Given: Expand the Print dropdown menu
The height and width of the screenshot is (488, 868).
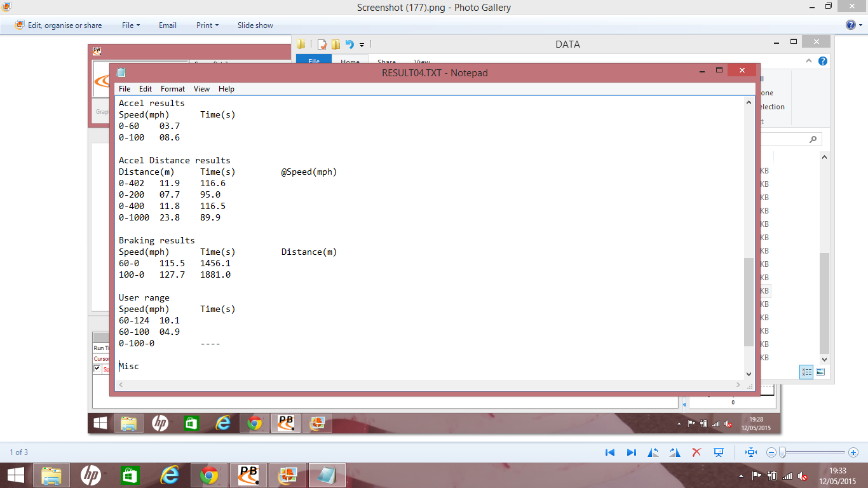Looking at the screenshot, I should point(207,25).
